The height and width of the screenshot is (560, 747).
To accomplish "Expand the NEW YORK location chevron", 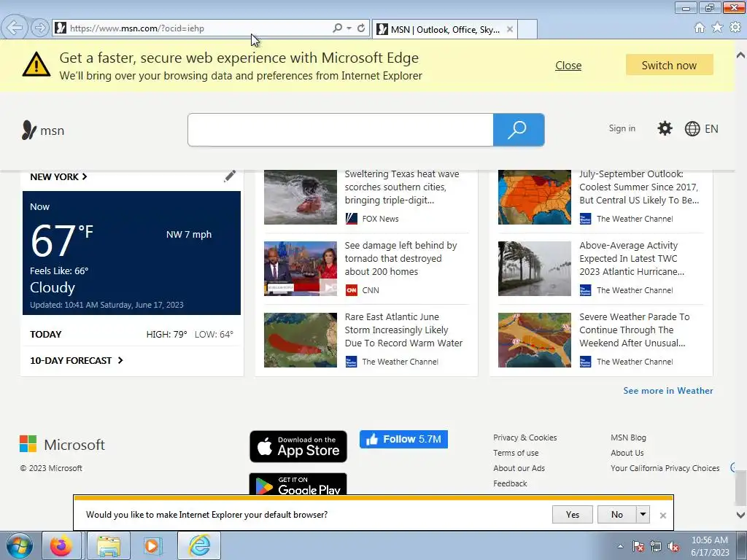I will click(x=85, y=176).
